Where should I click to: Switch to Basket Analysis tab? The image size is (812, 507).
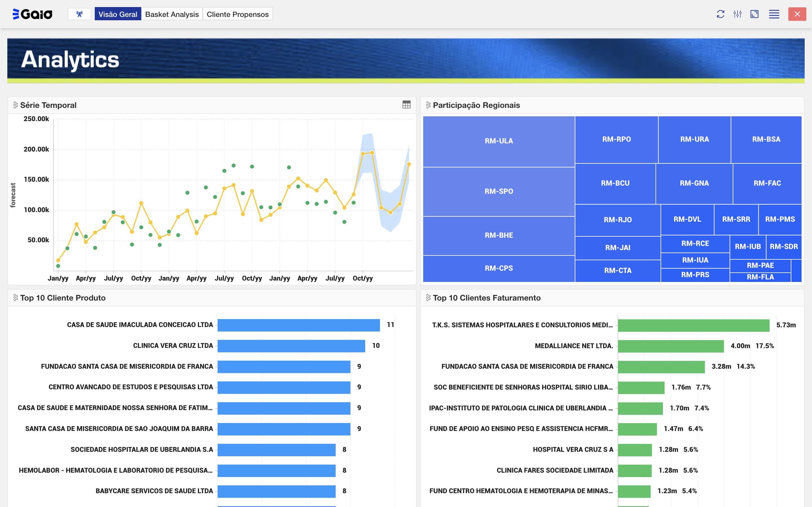point(172,14)
